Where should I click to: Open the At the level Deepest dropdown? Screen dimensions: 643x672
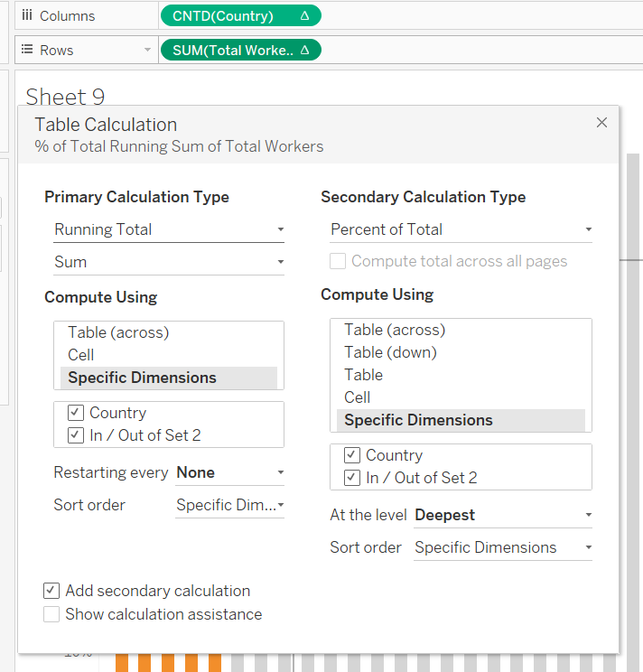click(503, 515)
